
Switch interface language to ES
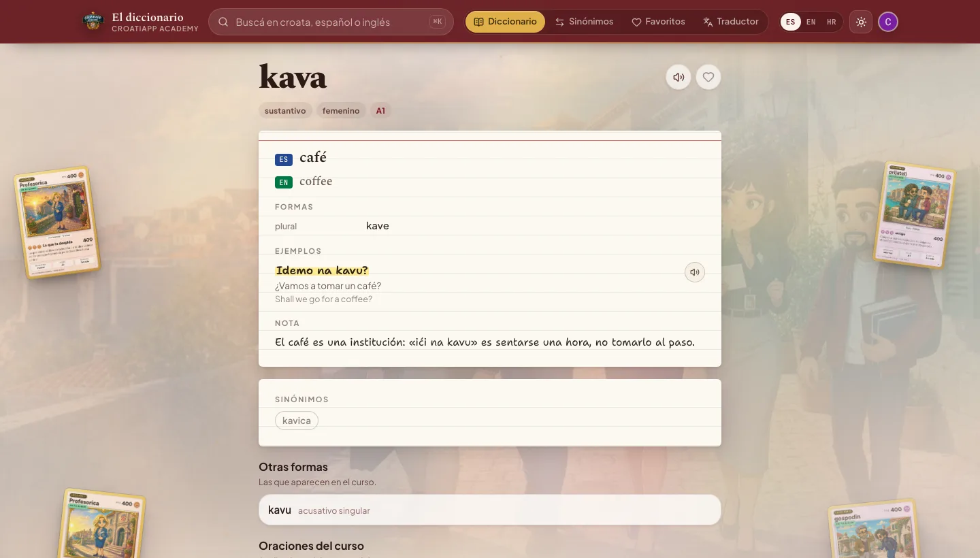click(x=790, y=22)
